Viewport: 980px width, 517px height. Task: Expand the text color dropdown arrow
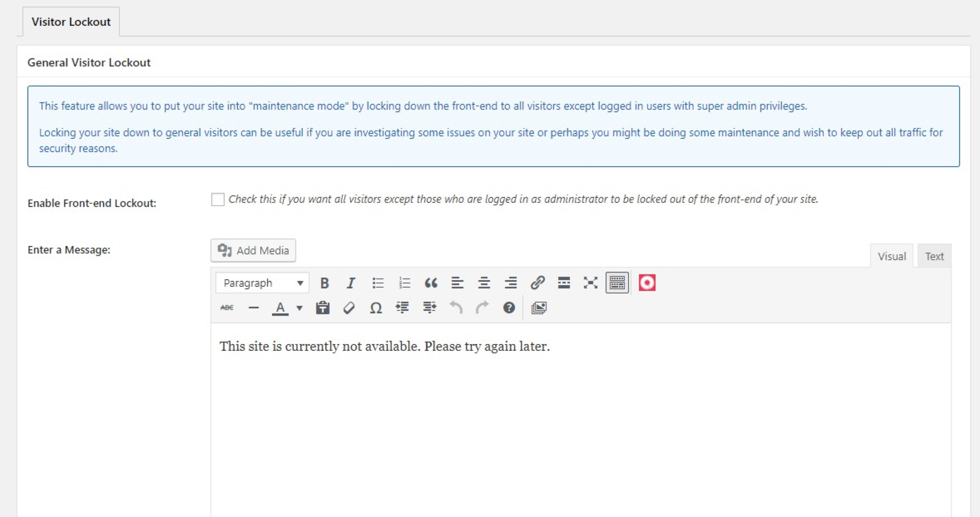tap(299, 308)
